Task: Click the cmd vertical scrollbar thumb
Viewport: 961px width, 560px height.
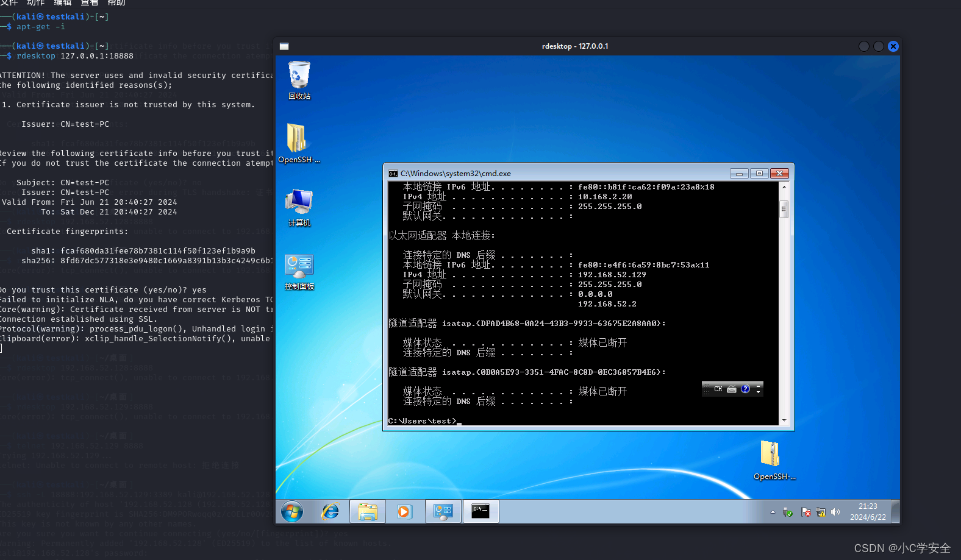Action: tap(784, 209)
